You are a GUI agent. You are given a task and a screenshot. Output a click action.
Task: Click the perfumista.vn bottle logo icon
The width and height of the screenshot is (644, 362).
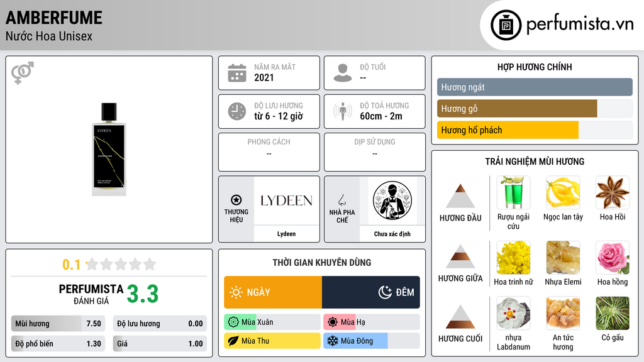(x=506, y=25)
